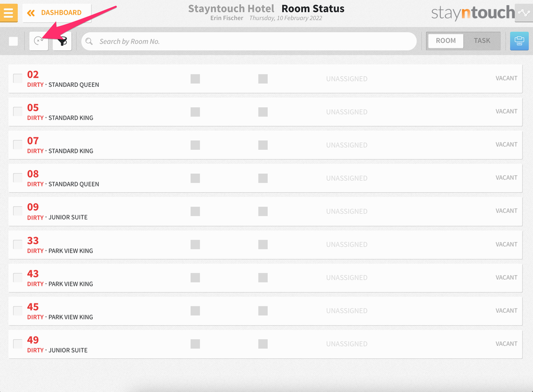Open room number 08
The width and height of the screenshot is (533, 392).
(33, 174)
